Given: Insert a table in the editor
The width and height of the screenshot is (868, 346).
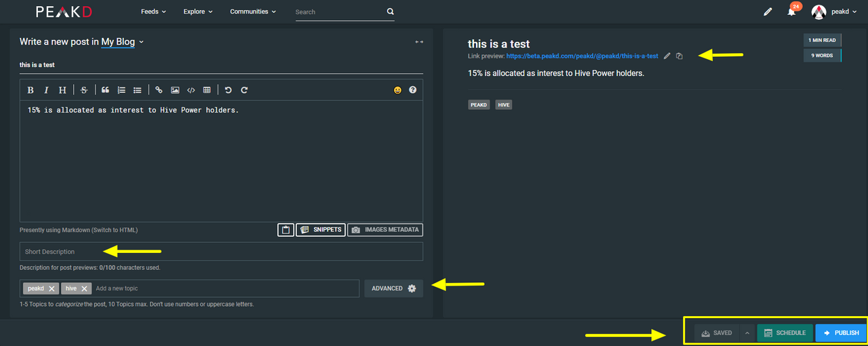Looking at the screenshot, I should tap(207, 90).
